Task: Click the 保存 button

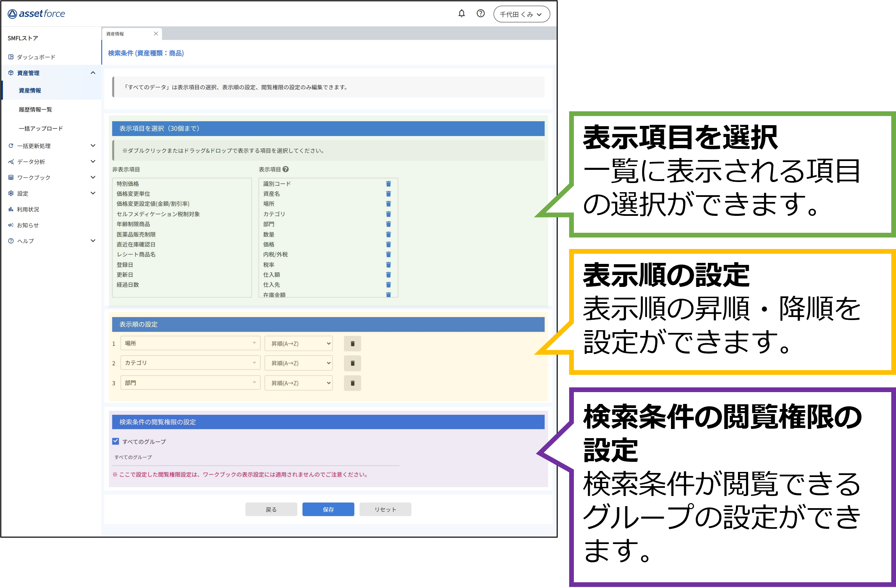Action: click(328, 509)
